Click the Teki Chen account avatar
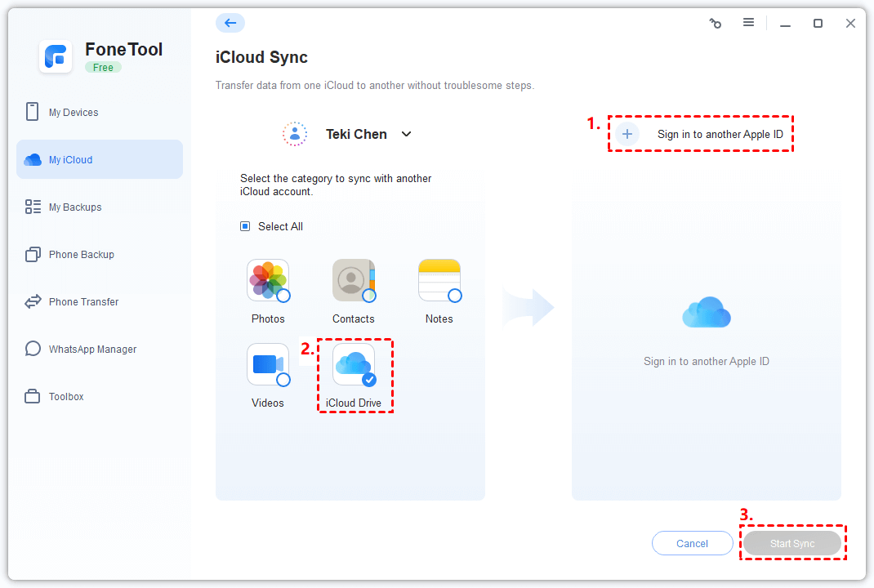 (295, 134)
